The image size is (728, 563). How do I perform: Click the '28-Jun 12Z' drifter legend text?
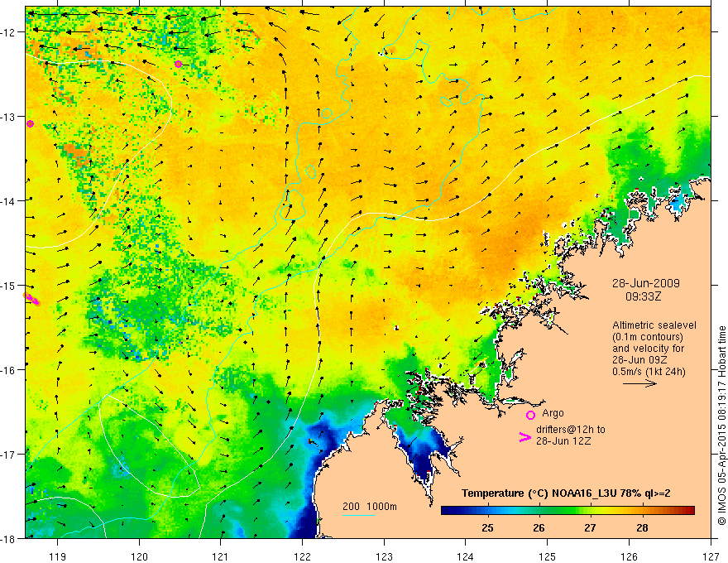[563, 440]
